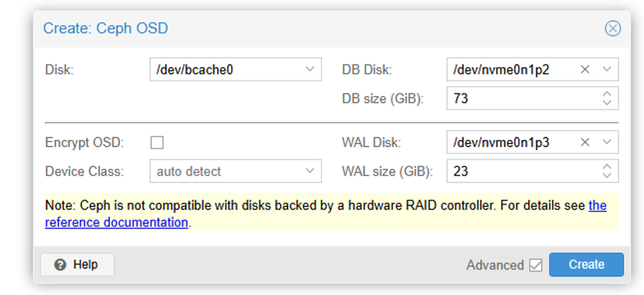Decrease WAL size with down arrow
The width and height of the screenshot is (644, 295).
tap(607, 176)
